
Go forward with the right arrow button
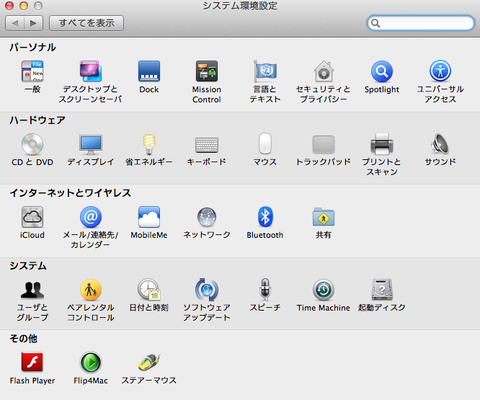tap(33, 23)
